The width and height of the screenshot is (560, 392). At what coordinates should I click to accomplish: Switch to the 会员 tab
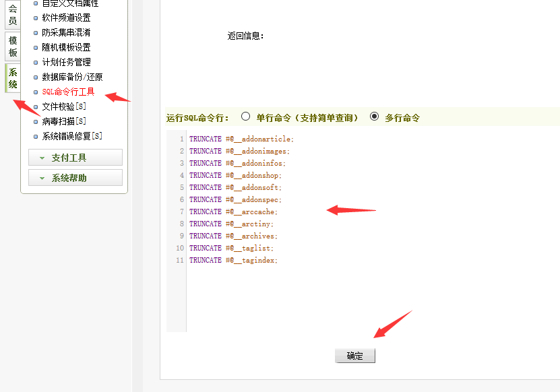(11, 15)
